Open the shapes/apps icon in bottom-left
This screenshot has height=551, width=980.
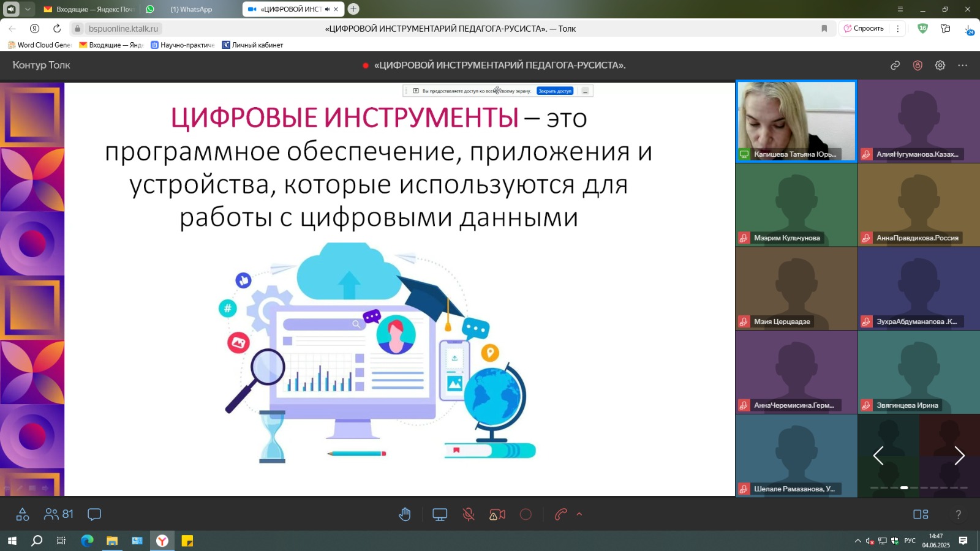pos(23,515)
